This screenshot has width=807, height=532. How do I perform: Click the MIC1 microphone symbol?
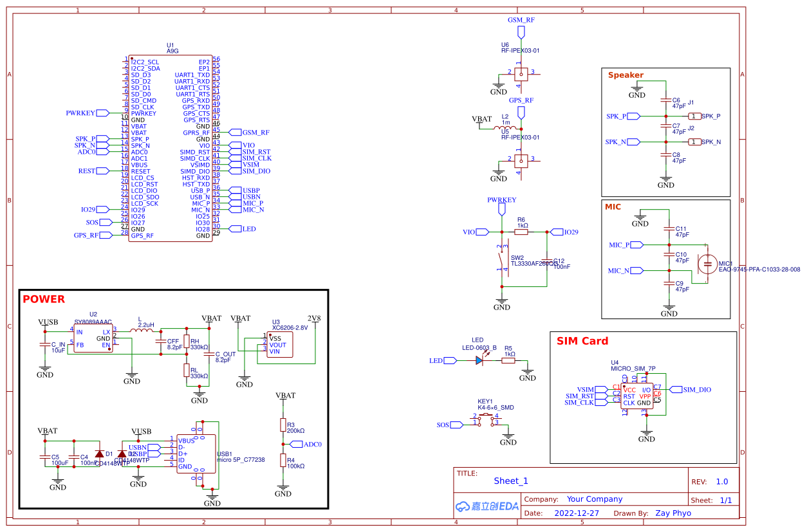(707, 264)
